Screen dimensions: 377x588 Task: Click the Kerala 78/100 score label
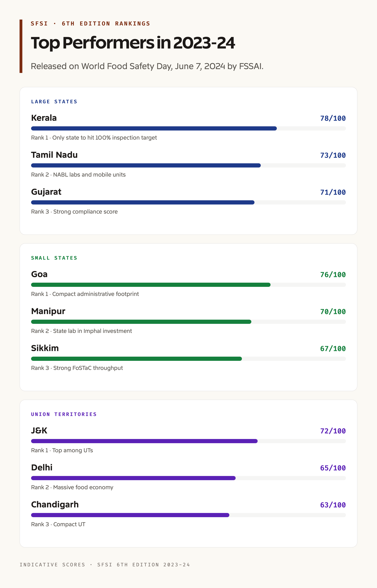tap(333, 118)
